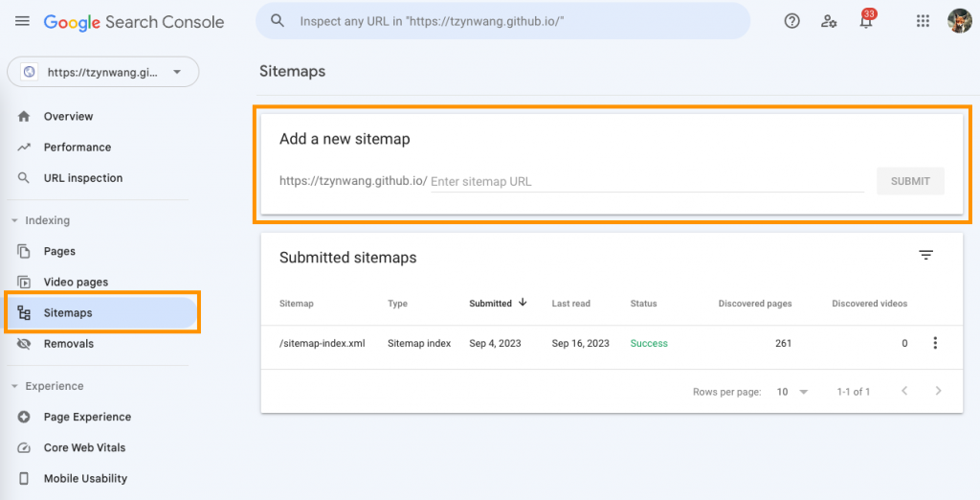This screenshot has width=980, height=500.
Task: Open filter icon in Submitted sitemaps
Action: tap(925, 255)
